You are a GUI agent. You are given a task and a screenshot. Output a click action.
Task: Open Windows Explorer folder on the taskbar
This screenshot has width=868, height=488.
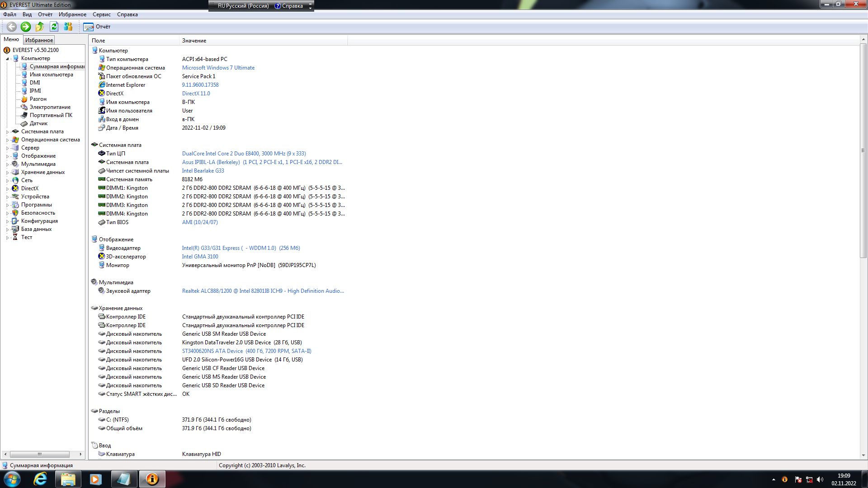pyautogui.click(x=68, y=479)
